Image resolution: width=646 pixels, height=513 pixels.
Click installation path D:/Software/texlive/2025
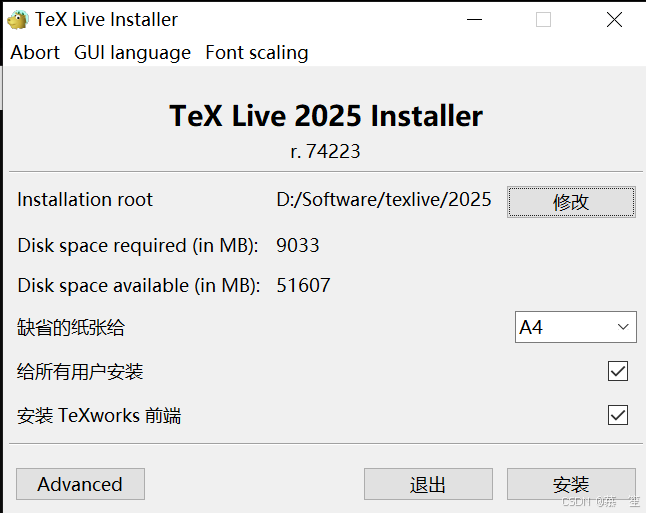click(x=384, y=200)
